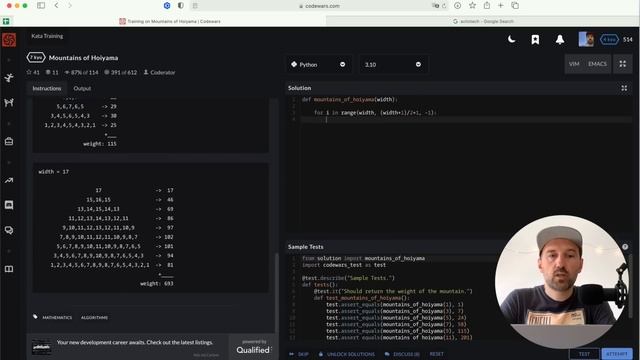Open the pinned green spreadsheet tab

point(6,21)
